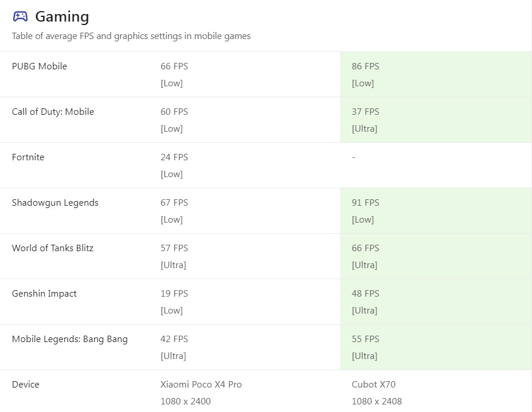Click the World of Tanks Blitz label
This screenshot has width=532, height=412.
[x=52, y=248]
